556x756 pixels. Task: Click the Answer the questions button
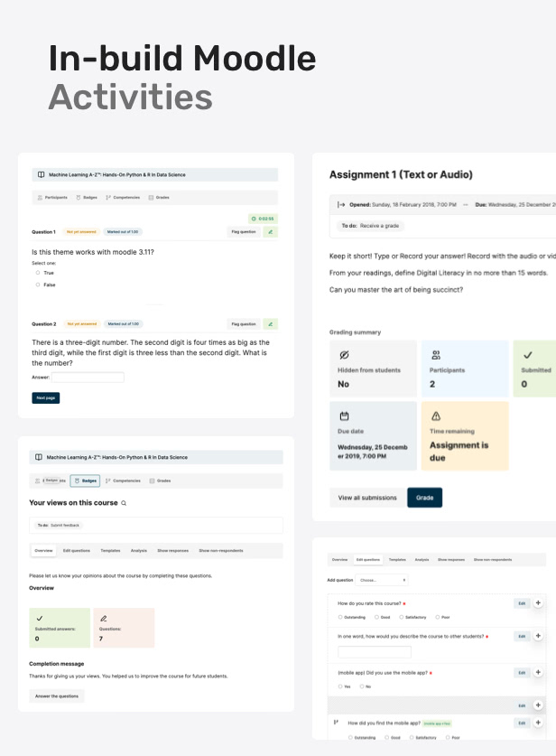click(x=57, y=696)
